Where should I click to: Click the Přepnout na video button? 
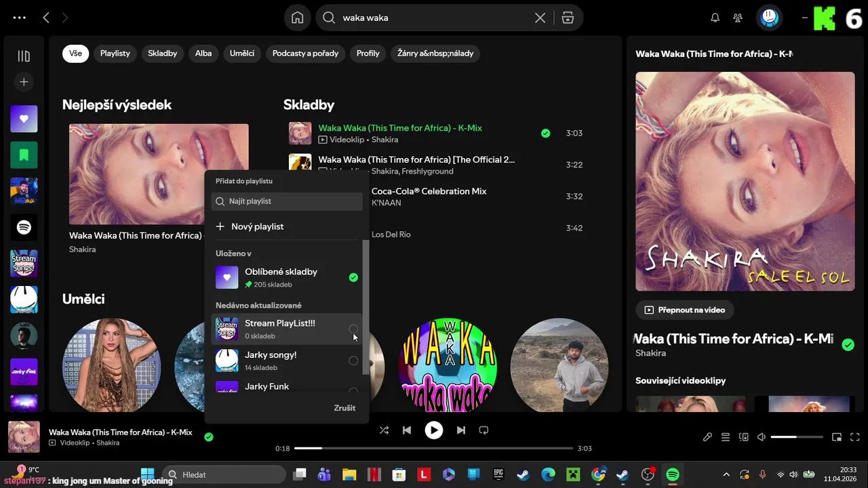[685, 310]
